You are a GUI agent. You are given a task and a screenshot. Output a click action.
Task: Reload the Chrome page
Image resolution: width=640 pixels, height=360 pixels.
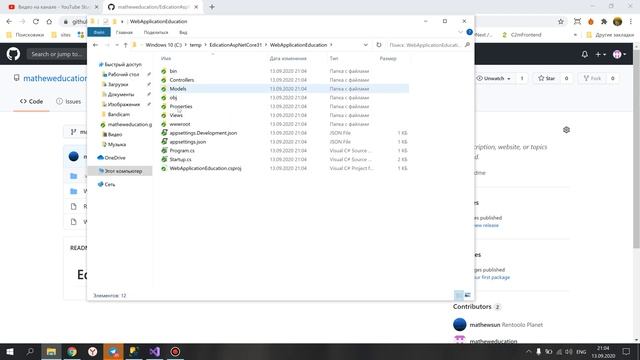tap(36, 22)
